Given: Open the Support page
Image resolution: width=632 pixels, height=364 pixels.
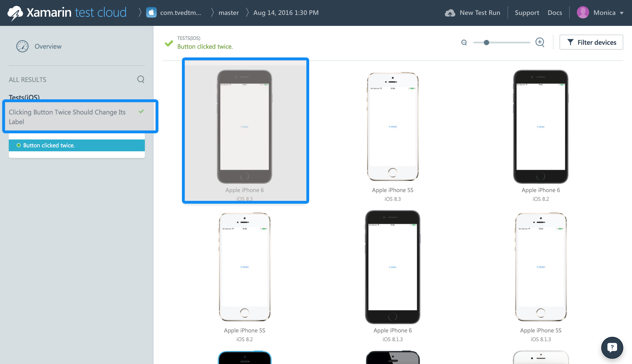Looking at the screenshot, I should (527, 13).
